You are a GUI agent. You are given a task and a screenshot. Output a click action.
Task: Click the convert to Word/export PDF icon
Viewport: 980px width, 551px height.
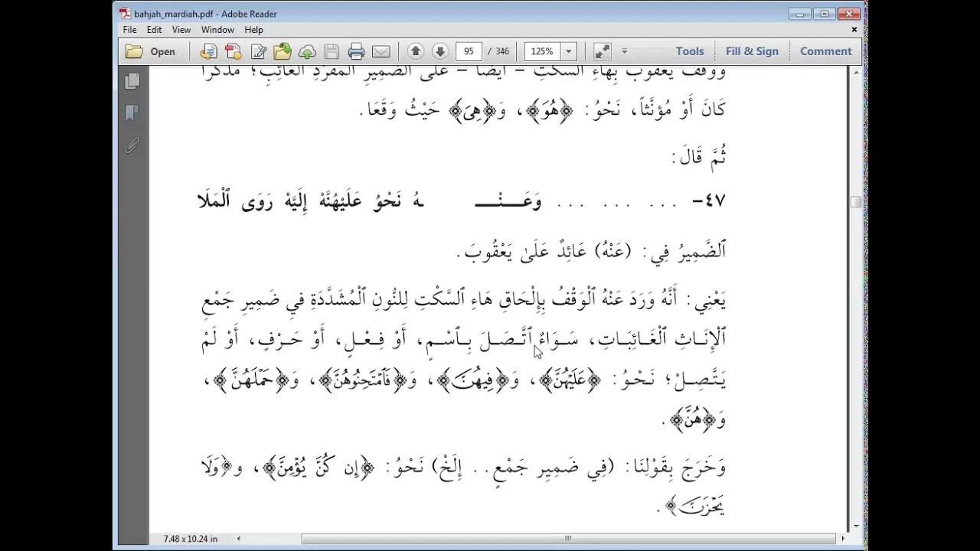pyautogui.click(x=208, y=51)
